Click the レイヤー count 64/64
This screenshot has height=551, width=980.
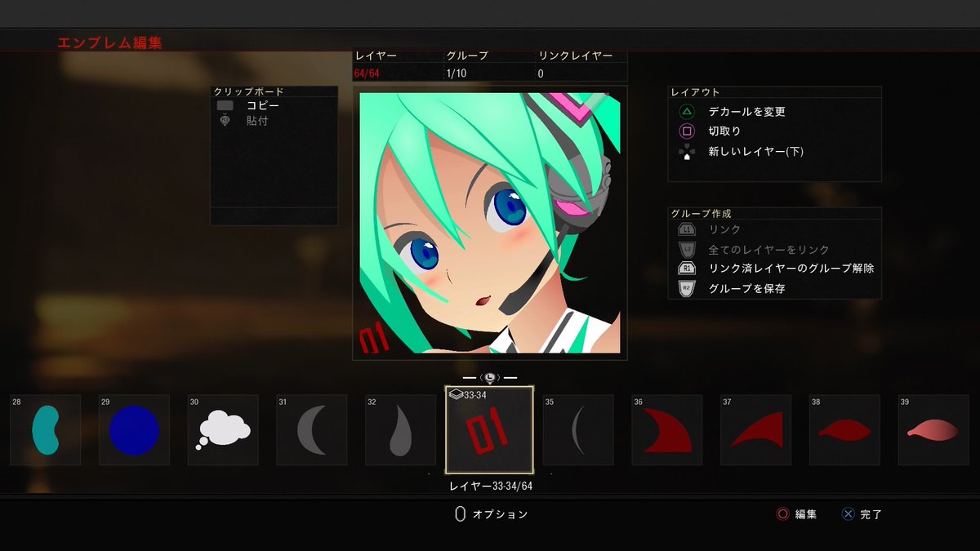click(x=367, y=73)
